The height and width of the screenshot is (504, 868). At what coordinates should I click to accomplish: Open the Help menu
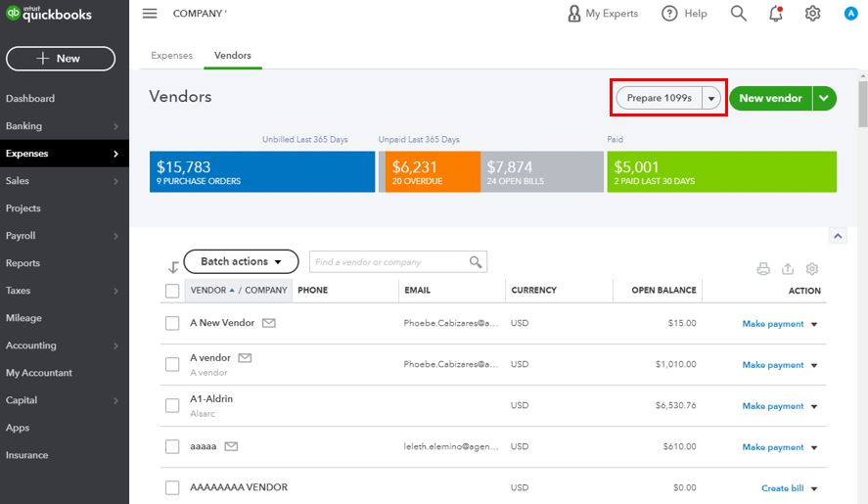[684, 14]
